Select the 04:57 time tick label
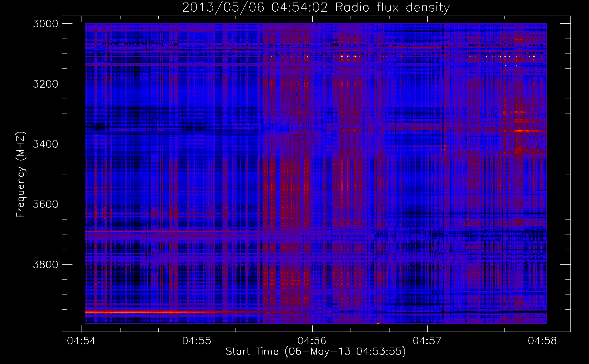 [x=427, y=341]
